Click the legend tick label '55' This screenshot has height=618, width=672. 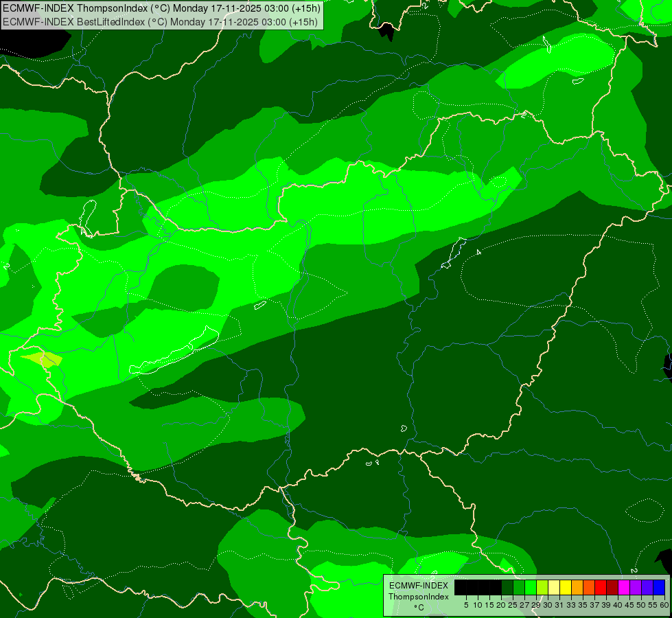[x=653, y=605]
